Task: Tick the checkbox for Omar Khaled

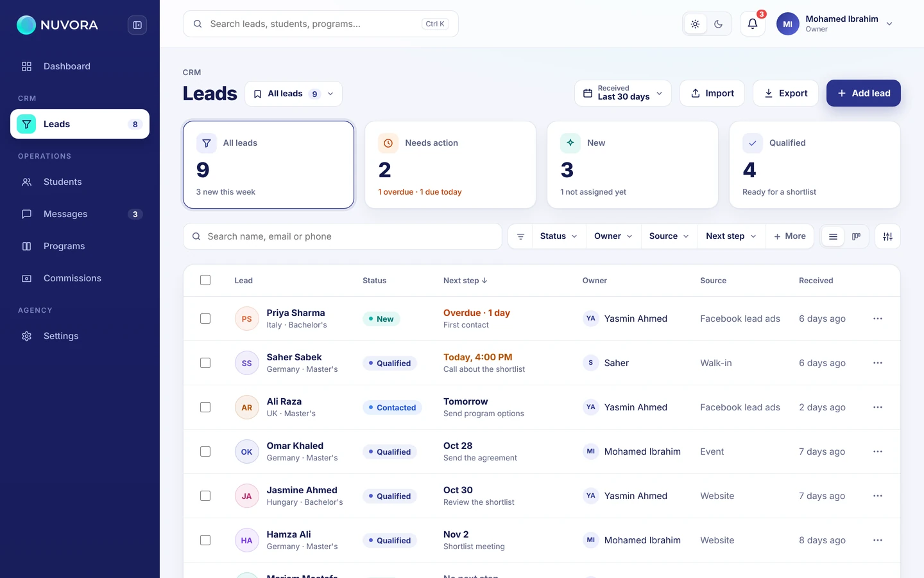Action: click(x=205, y=451)
